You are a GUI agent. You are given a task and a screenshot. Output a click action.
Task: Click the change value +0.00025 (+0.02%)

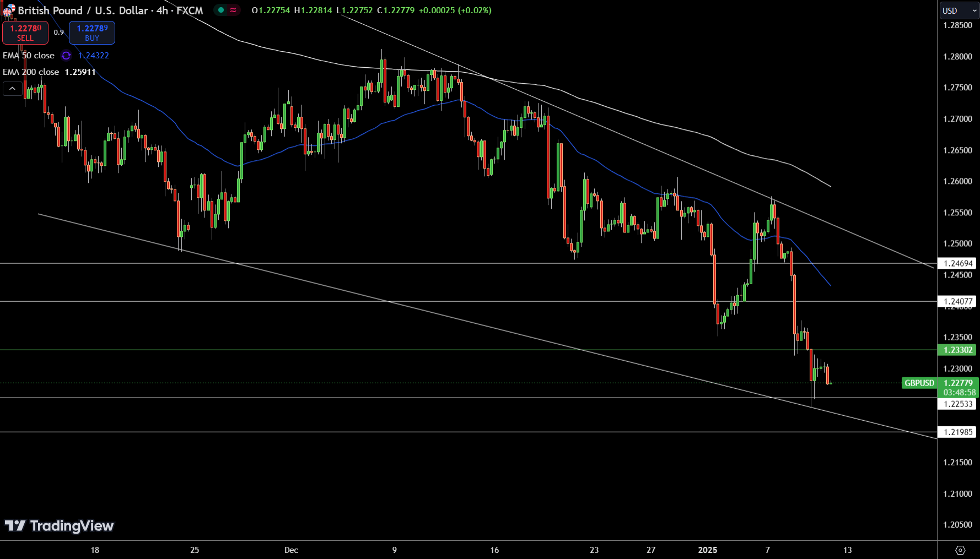click(x=455, y=10)
